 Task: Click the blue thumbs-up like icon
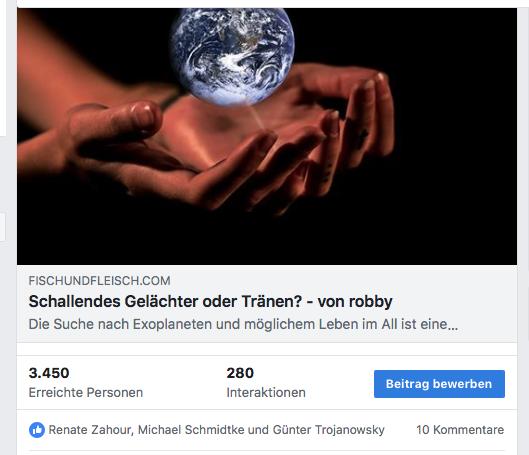[37, 430]
